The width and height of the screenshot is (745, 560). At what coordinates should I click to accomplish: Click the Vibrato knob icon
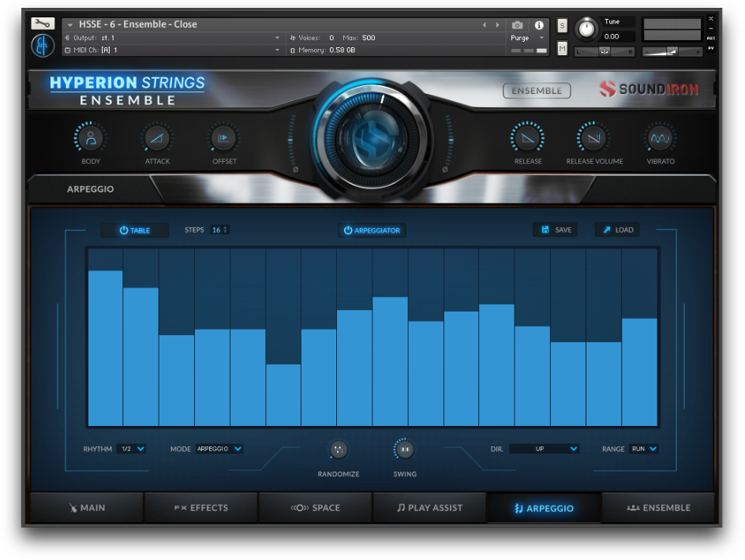pos(661,138)
